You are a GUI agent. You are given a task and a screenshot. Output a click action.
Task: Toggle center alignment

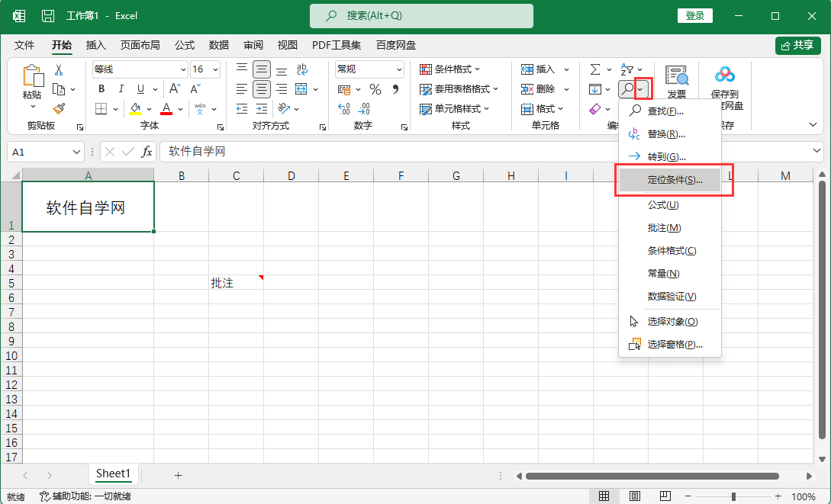point(260,88)
